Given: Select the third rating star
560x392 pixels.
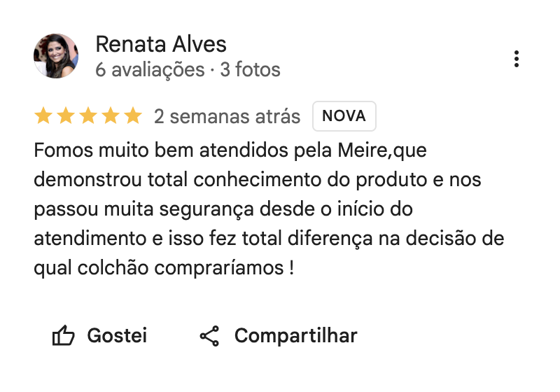Looking at the screenshot, I should tap(88, 116).
